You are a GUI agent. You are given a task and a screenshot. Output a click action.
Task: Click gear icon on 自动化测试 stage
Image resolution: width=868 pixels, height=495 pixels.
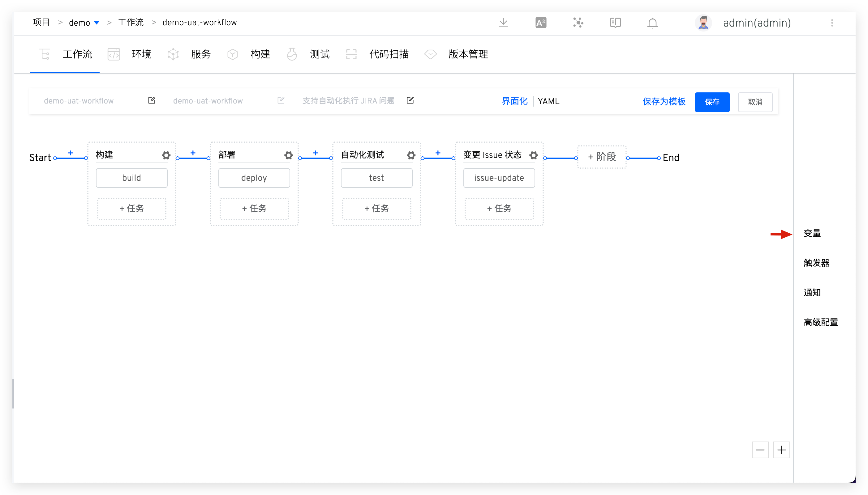coord(411,155)
